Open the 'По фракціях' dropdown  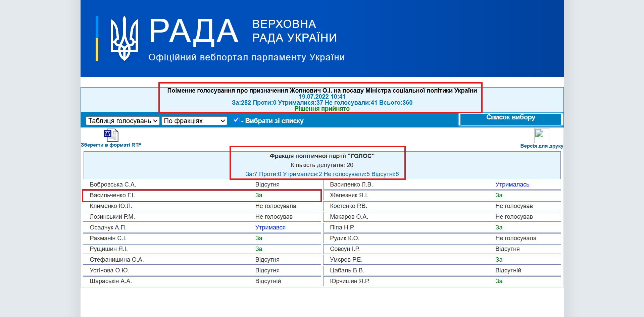tap(194, 121)
